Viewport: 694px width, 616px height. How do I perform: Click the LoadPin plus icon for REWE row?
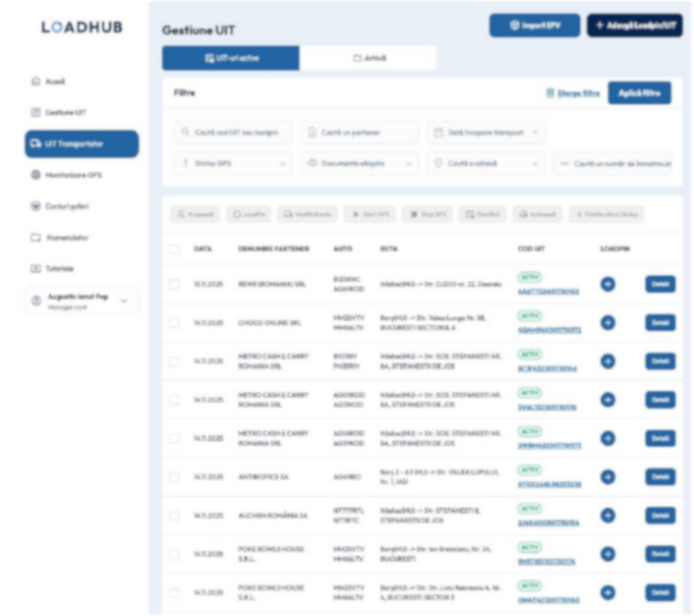pyautogui.click(x=607, y=284)
